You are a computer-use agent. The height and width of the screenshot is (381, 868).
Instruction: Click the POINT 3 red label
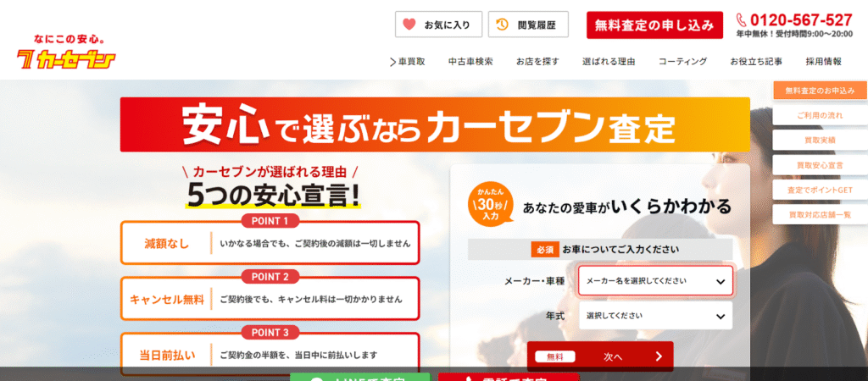click(270, 333)
